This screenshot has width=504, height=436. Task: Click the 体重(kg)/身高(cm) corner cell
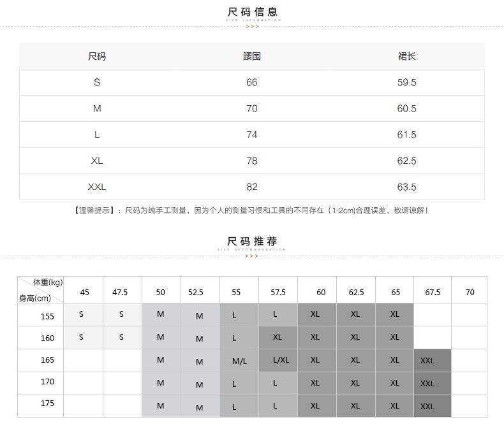pos(41,290)
